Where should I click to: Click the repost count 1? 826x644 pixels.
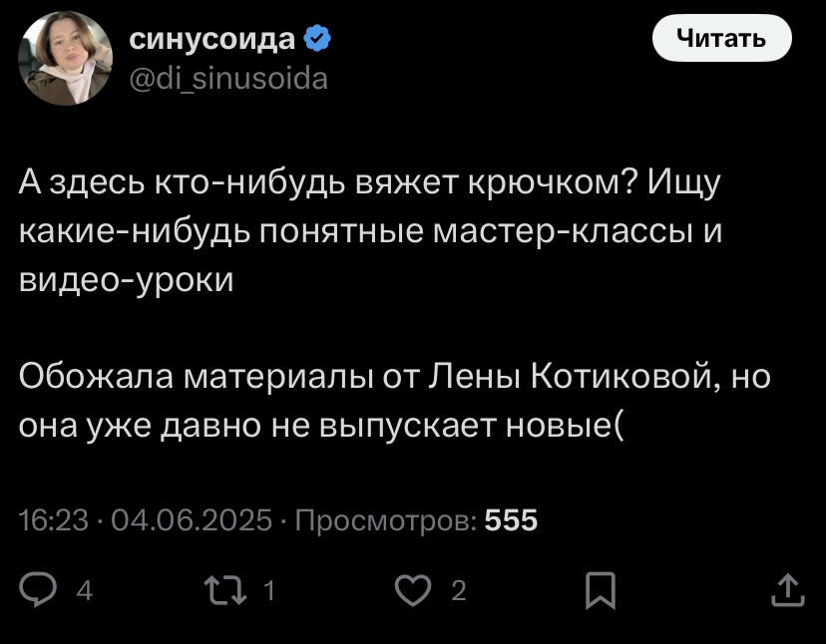pos(268,591)
